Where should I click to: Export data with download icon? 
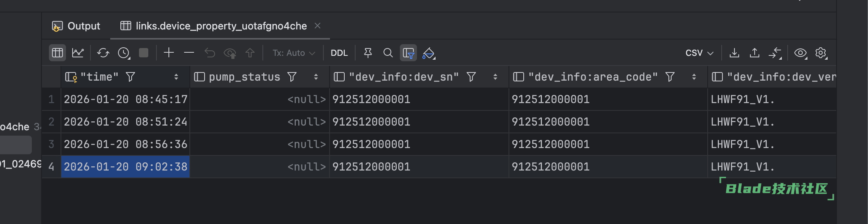coord(734,53)
